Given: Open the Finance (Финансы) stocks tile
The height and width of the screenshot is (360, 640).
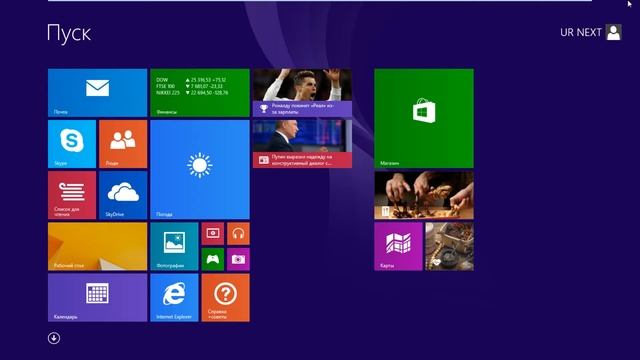Looking at the screenshot, I should click(200, 93).
